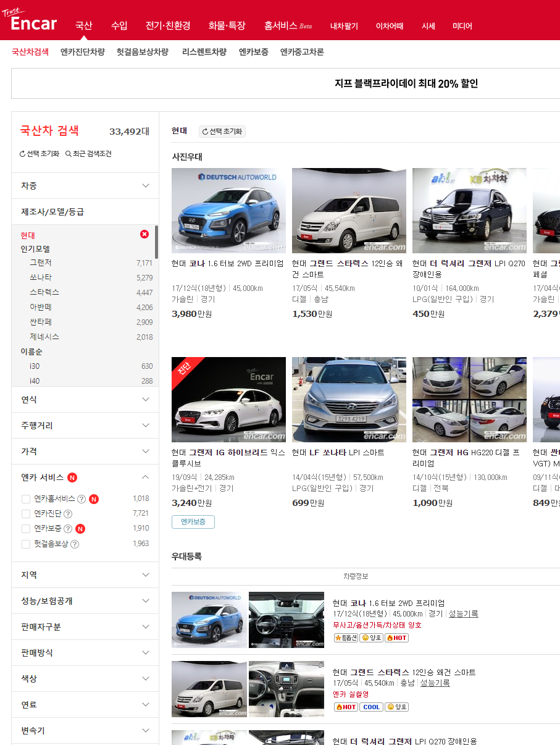Enable the 엔카홈서비스 checkbox

coord(26,499)
